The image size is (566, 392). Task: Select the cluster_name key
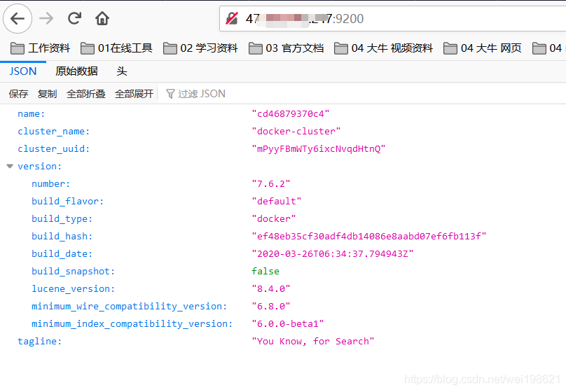[x=53, y=132]
